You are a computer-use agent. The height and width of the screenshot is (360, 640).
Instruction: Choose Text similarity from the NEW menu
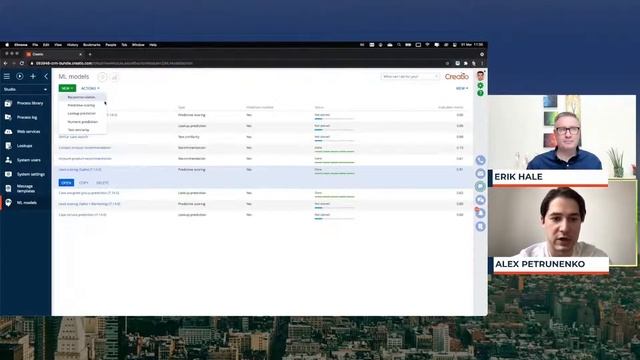click(82, 130)
